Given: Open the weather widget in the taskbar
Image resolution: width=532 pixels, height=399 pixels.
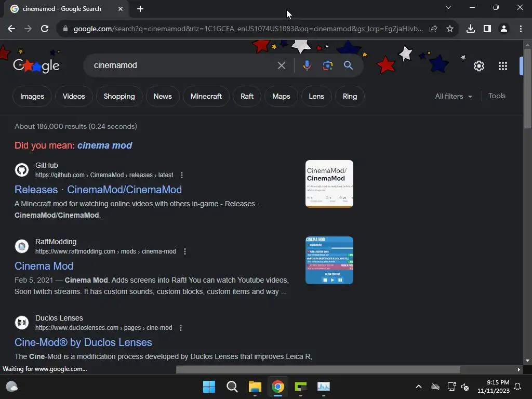Looking at the screenshot, I should pyautogui.click(x=12, y=387).
